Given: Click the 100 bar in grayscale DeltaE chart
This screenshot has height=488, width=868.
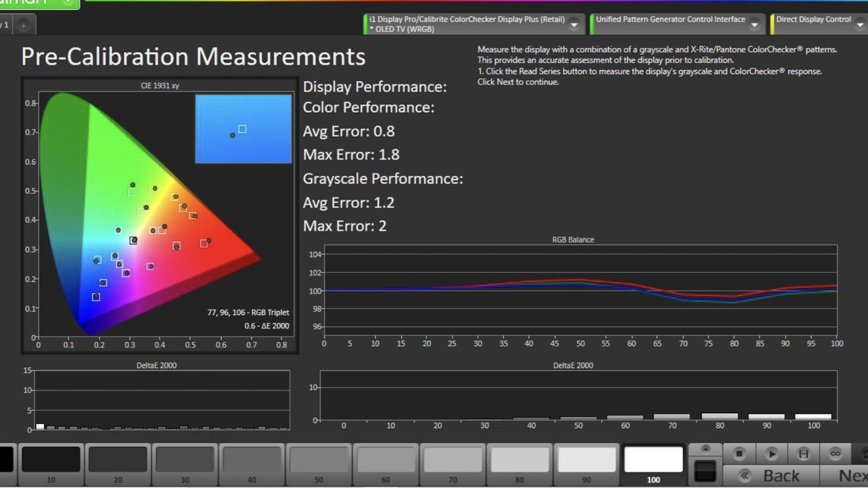Looking at the screenshot, I should pyautogui.click(x=813, y=417).
